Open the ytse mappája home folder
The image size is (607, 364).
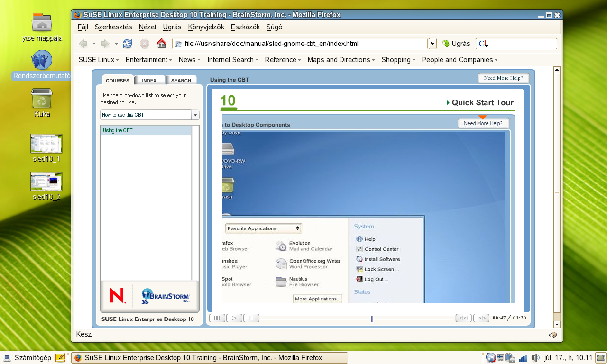[x=42, y=27]
